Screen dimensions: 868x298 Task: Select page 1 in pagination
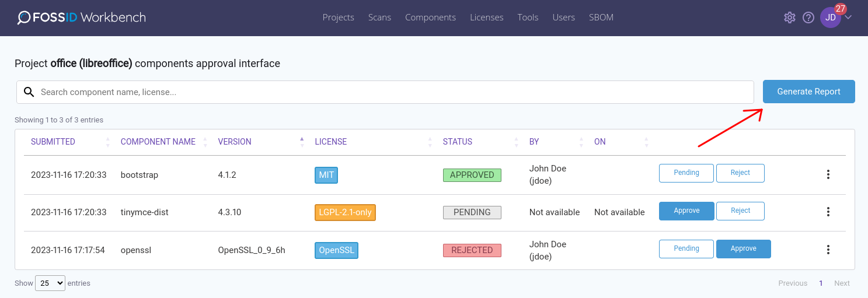[x=821, y=283]
